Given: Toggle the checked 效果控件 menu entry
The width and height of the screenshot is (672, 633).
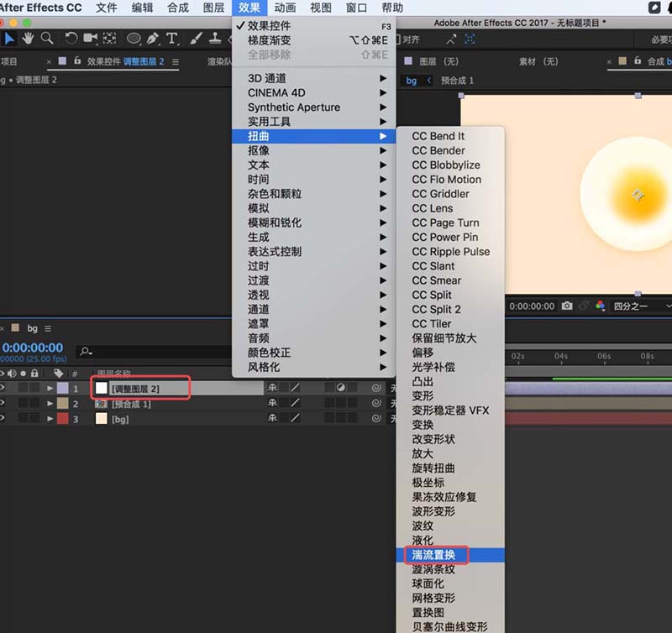Looking at the screenshot, I should (x=313, y=26).
